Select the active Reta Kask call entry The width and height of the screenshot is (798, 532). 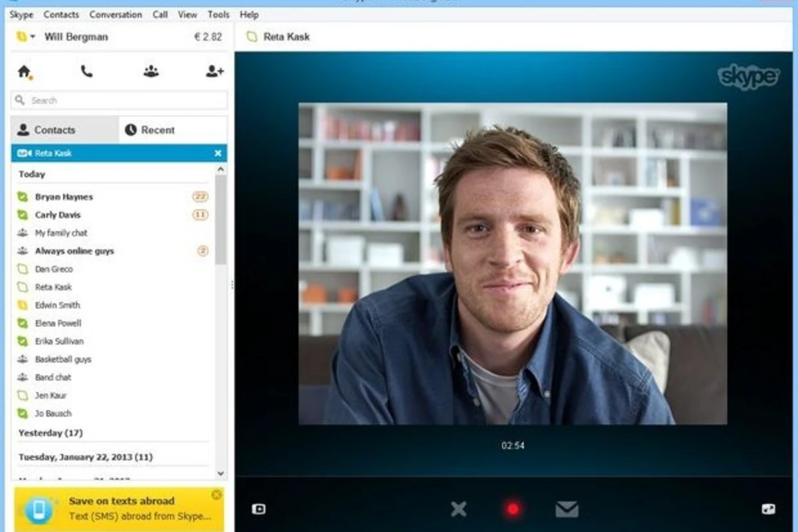(119, 154)
